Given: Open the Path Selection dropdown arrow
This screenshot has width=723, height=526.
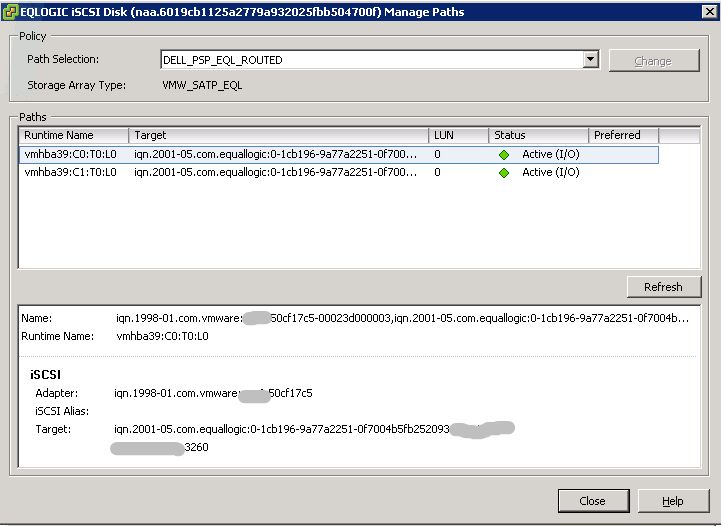Looking at the screenshot, I should pyautogui.click(x=591, y=59).
